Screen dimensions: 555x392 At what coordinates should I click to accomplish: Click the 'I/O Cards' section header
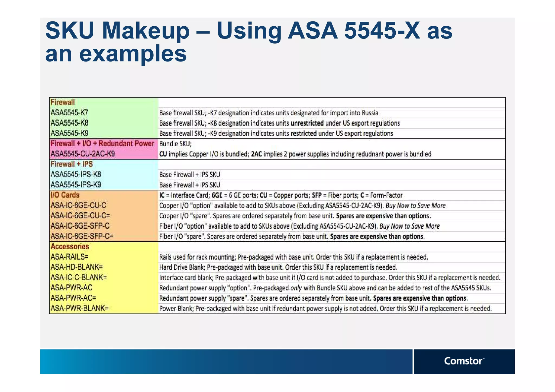point(65,195)
